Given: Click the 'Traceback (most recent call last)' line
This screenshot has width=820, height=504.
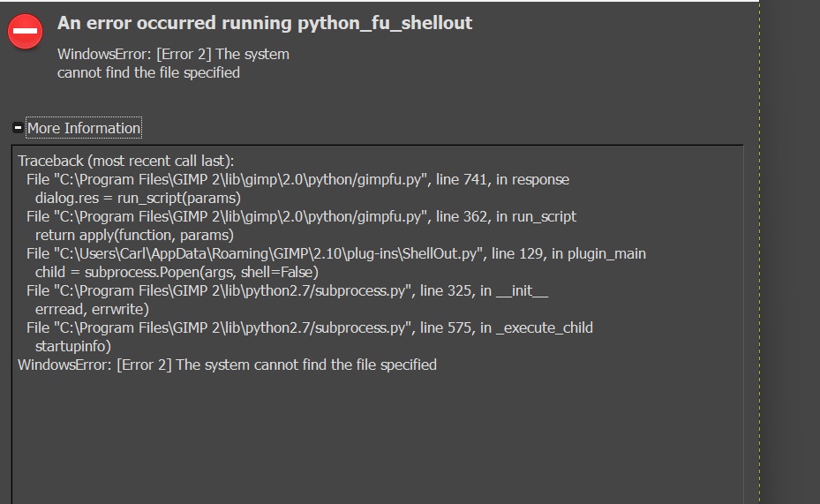Looking at the screenshot, I should pos(126,161).
